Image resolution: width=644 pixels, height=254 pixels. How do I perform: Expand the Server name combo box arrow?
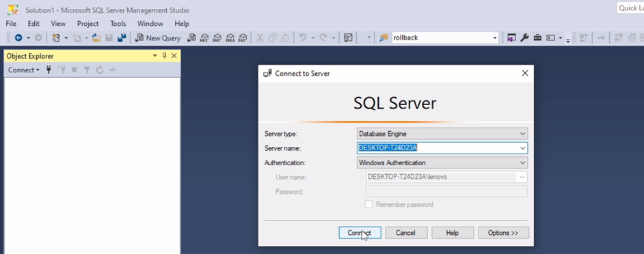pos(522,148)
